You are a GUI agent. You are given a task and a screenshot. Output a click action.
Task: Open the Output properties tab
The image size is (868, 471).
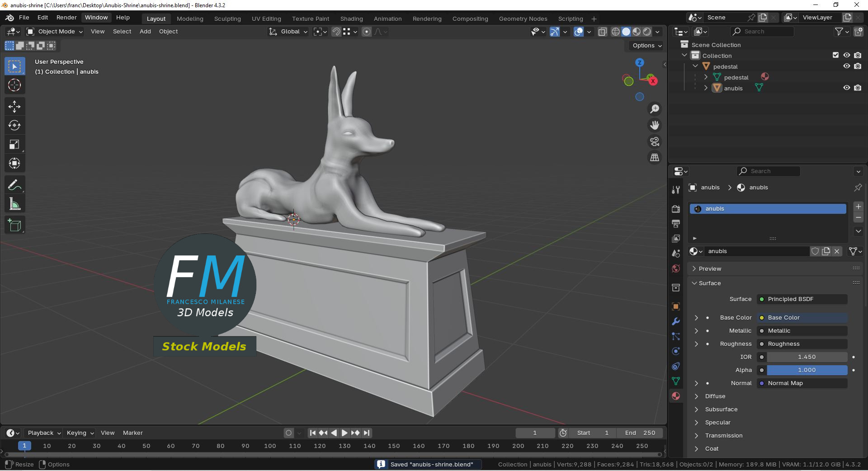(676, 224)
